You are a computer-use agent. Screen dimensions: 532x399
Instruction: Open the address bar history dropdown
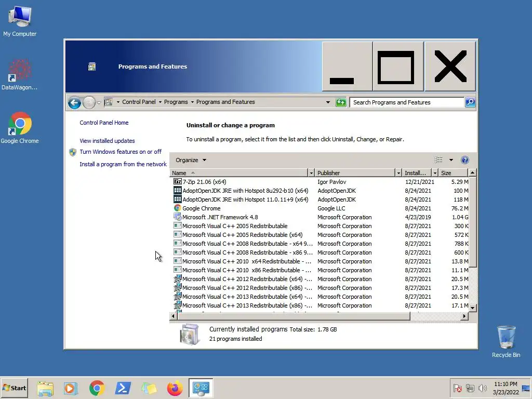[x=328, y=102]
